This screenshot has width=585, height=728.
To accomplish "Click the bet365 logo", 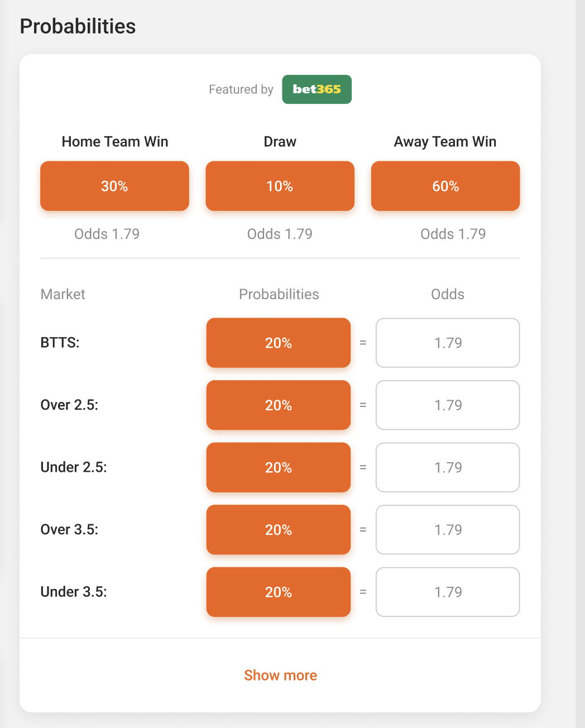I will coord(317,89).
